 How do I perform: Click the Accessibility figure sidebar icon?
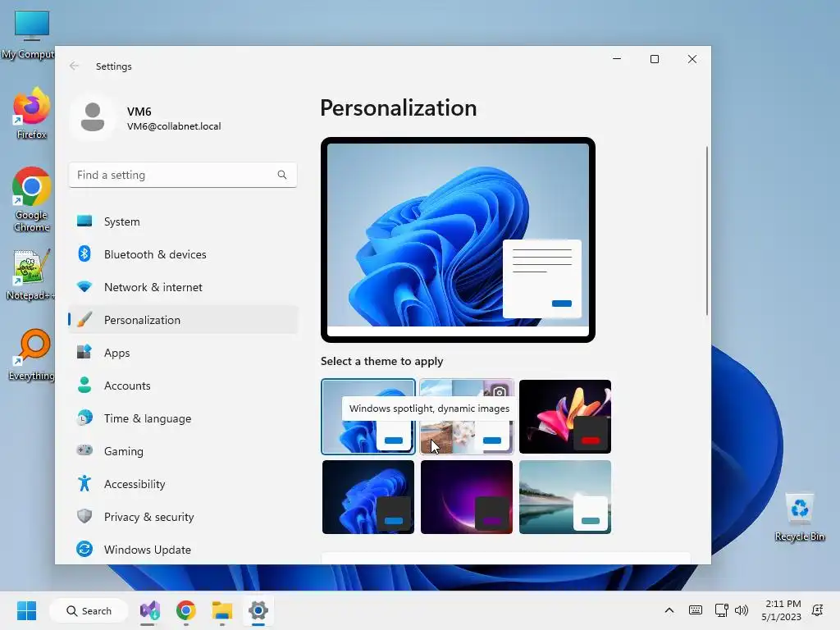pyautogui.click(x=84, y=483)
